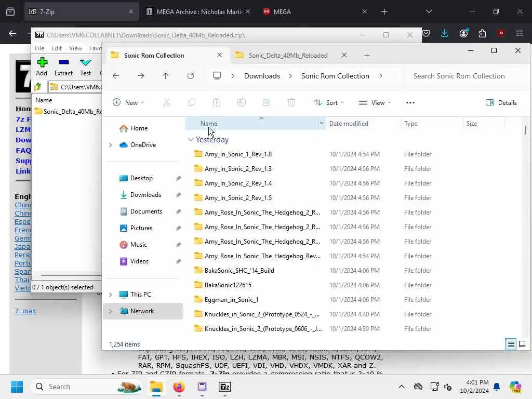
Task: Sort by Type column header
Action: (432, 124)
